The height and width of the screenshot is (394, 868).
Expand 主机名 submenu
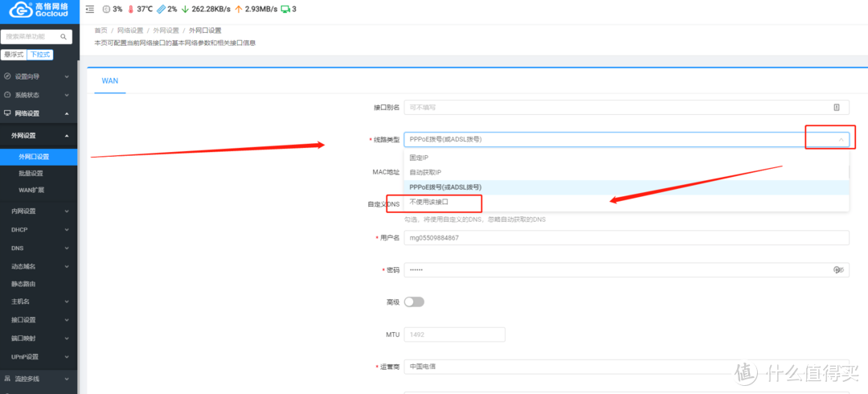pos(39,302)
